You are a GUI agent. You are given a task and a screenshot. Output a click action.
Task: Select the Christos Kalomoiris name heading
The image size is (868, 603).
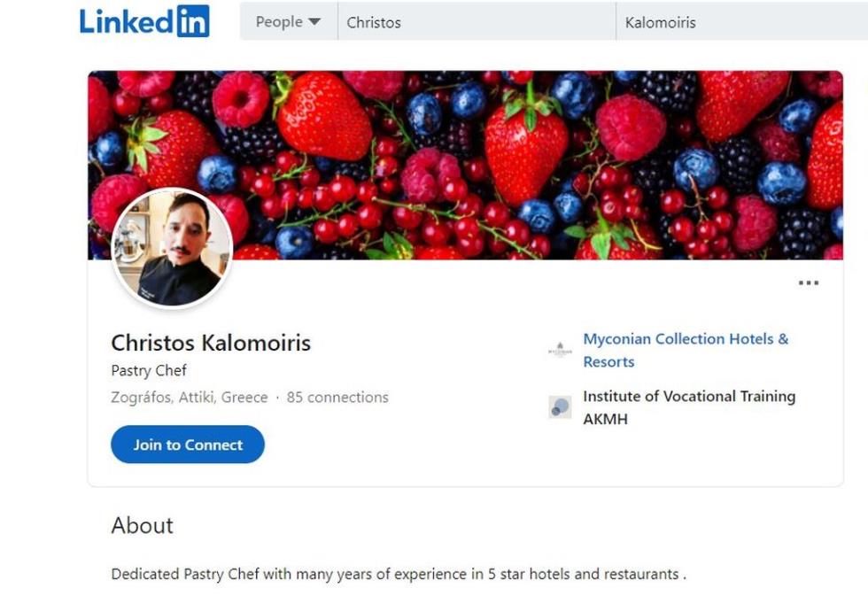[211, 343]
